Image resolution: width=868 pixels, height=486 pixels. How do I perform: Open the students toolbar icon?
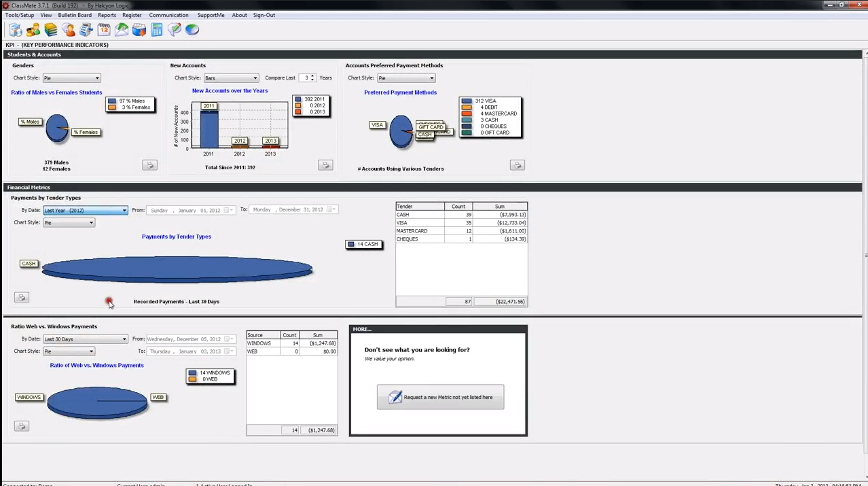coord(33,29)
